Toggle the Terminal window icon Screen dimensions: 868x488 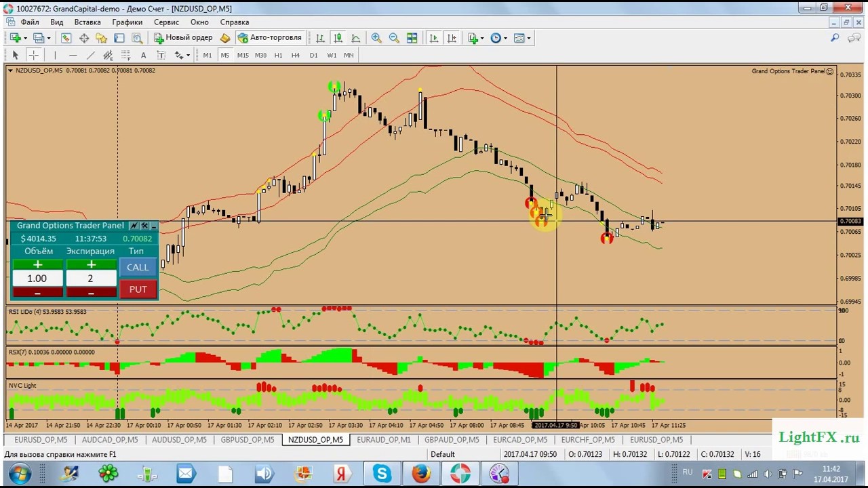click(x=119, y=38)
